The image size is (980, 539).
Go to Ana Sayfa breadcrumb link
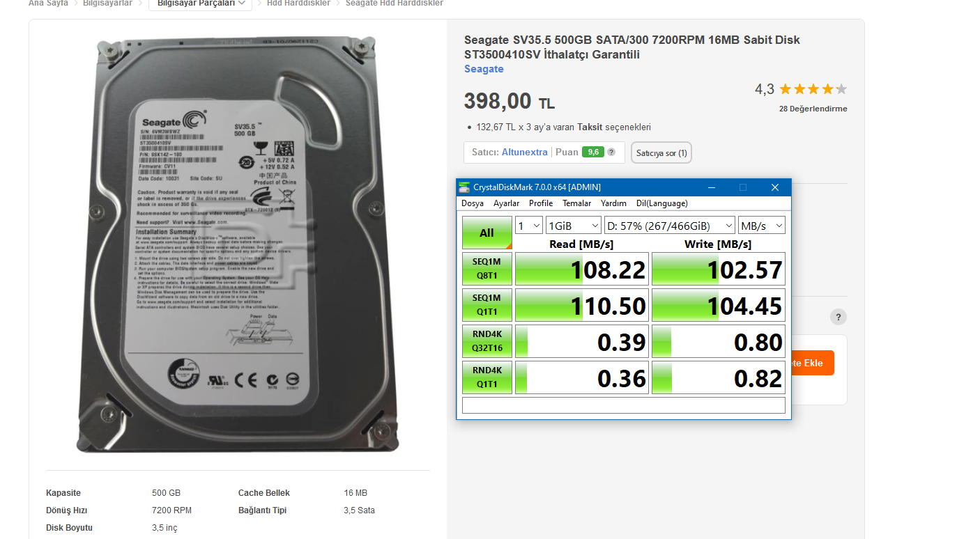[x=48, y=3]
